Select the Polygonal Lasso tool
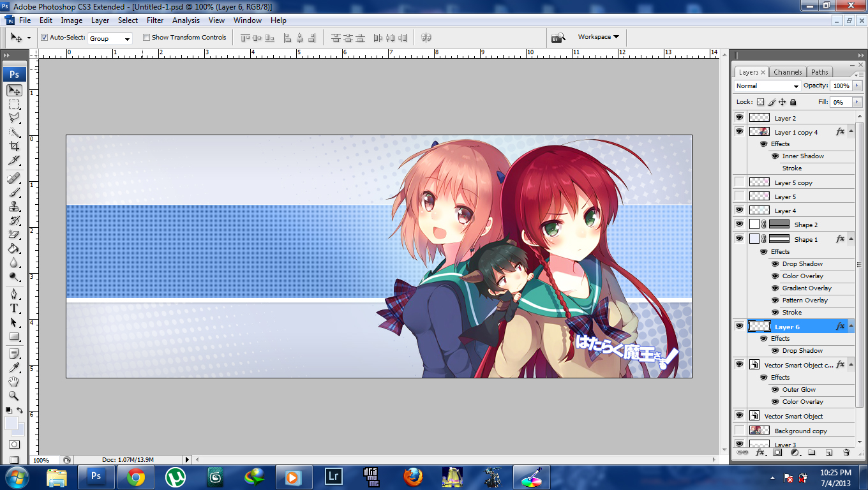Screen dimensions: 868x490 (x=14, y=119)
